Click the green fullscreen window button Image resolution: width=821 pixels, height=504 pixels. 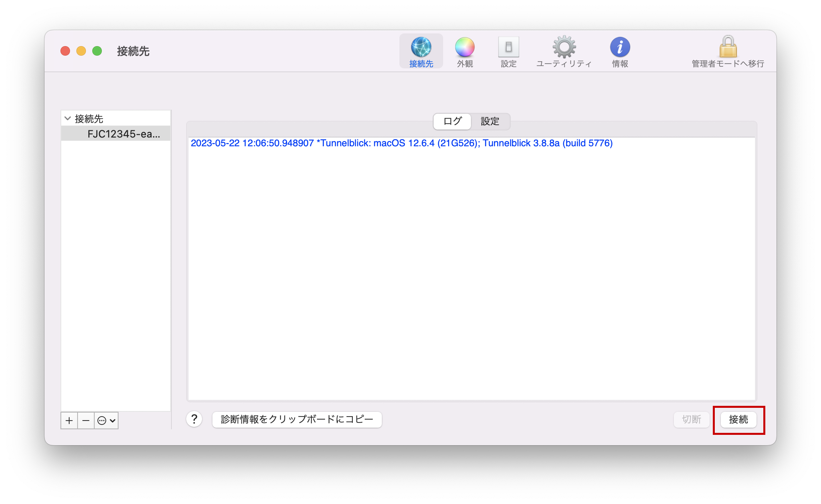click(97, 51)
